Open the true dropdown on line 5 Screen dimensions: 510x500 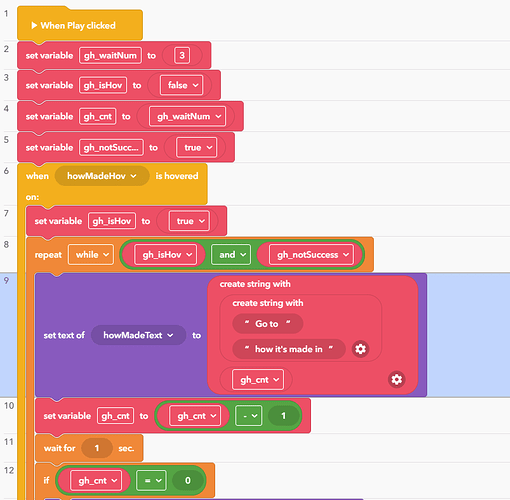point(197,147)
